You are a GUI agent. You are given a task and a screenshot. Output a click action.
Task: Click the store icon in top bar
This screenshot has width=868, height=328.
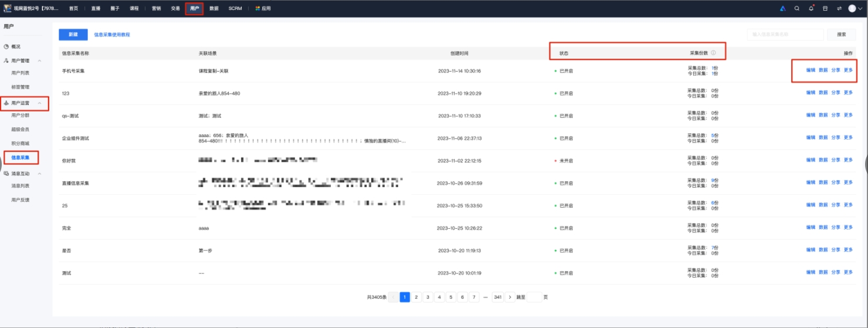coord(825,9)
